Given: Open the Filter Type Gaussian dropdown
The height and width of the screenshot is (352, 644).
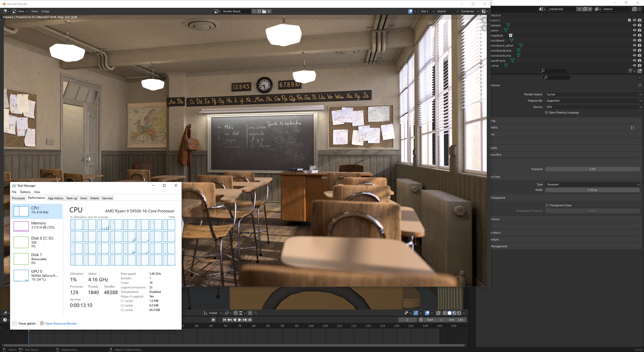Looking at the screenshot, I should point(592,184).
